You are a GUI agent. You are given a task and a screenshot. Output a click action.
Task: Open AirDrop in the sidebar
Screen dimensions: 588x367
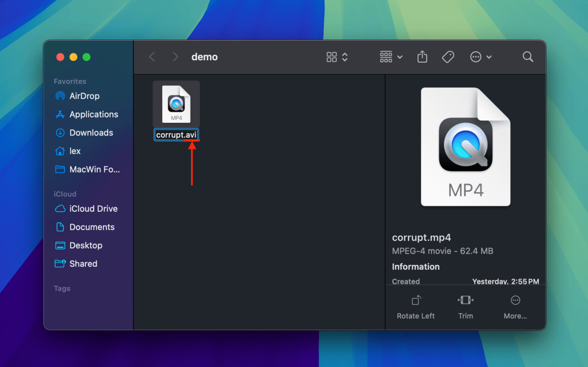88,96
